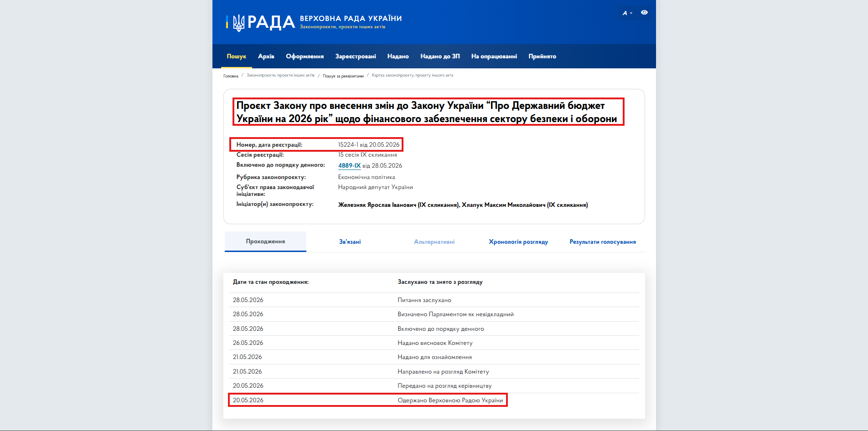Go to На опрацюванні section
This screenshot has width=868, height=431.
[x=494, y=56]
